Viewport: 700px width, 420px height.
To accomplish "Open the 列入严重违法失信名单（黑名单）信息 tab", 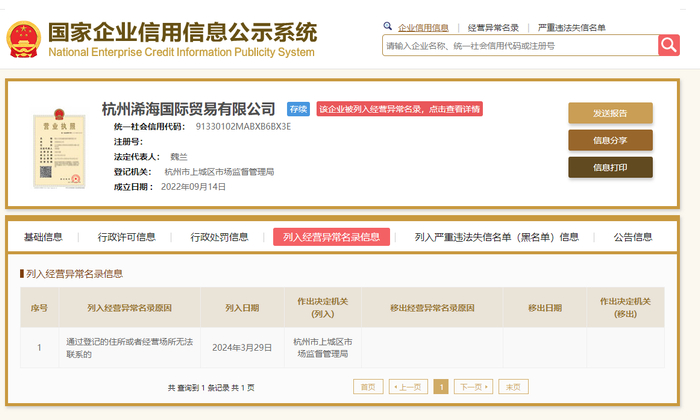I will click(496, 237).
